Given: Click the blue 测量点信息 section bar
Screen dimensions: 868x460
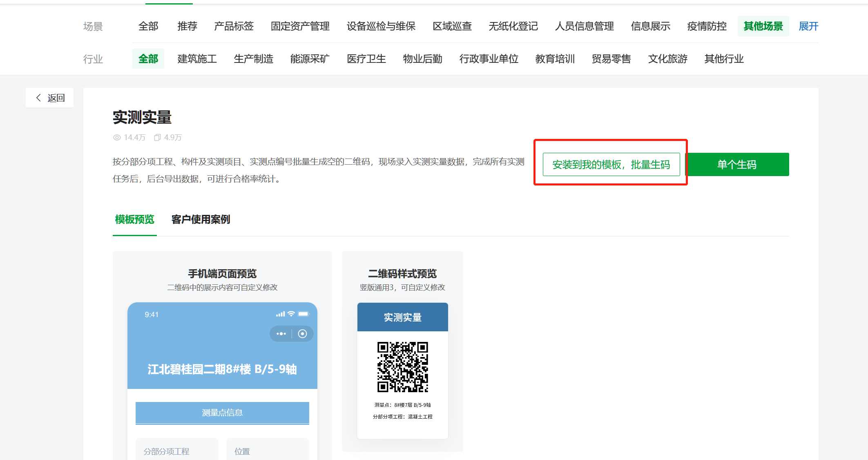Looking at the screenshot, I should [x=222, y=413].
